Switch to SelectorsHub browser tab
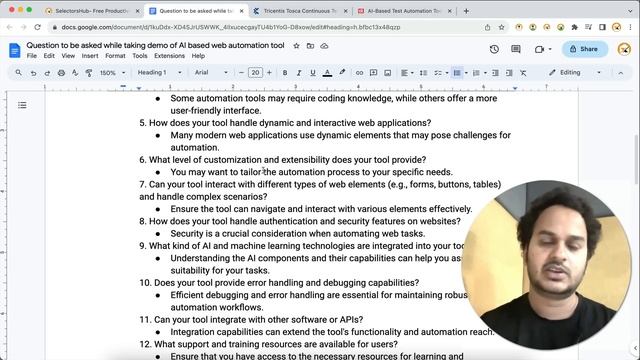 point(93,11)
